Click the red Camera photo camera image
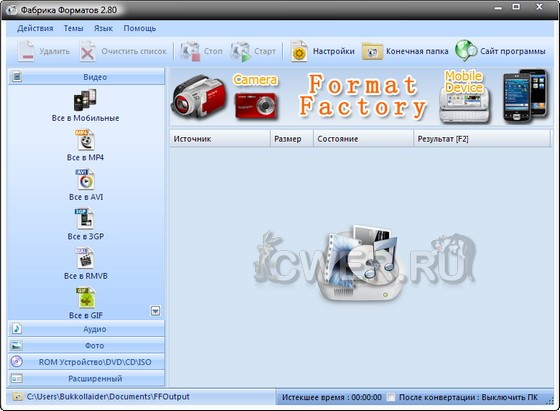Viewport: 560px width, 411px height. (255, 106)
